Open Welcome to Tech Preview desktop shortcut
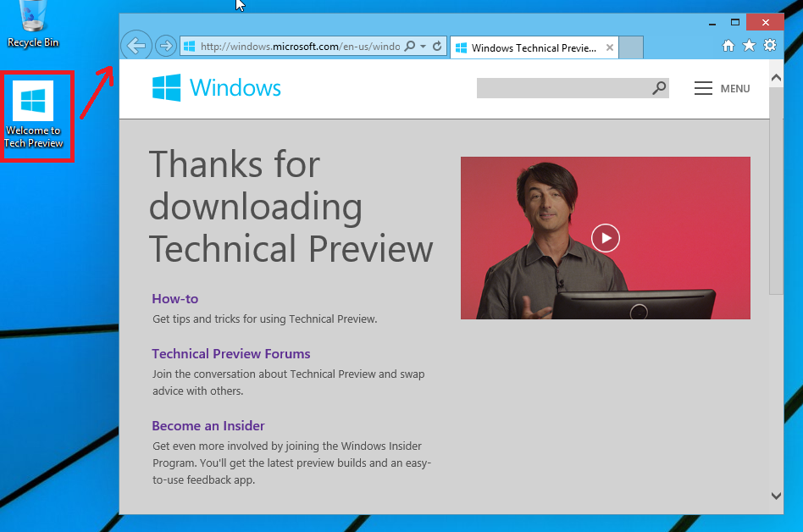The width and height of the screenshot is (803, 532). click(34, 116)
